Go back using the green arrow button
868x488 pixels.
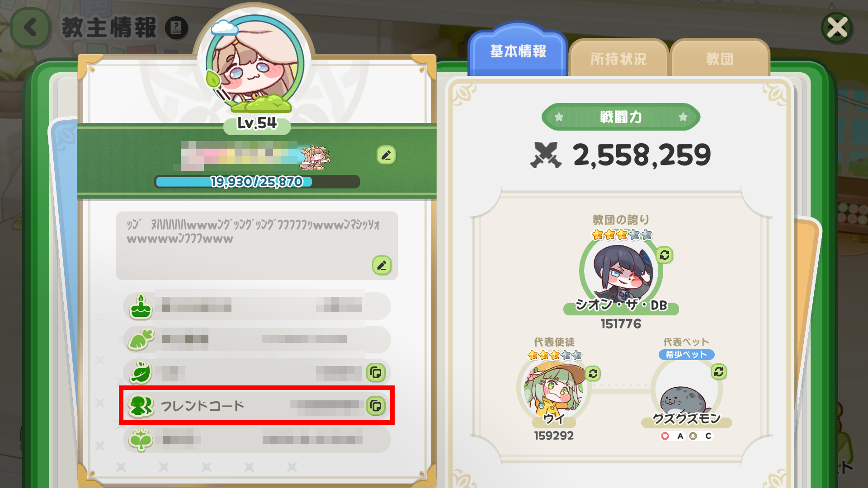coord(31,28)
